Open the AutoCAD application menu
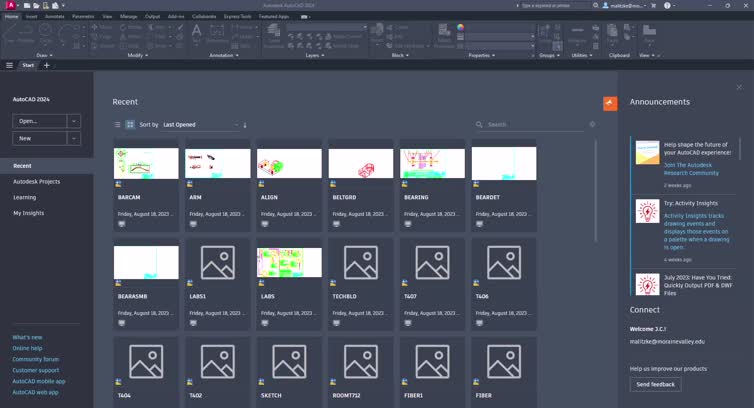Screen dimensions: 754x408 click(x=10, y=5)
